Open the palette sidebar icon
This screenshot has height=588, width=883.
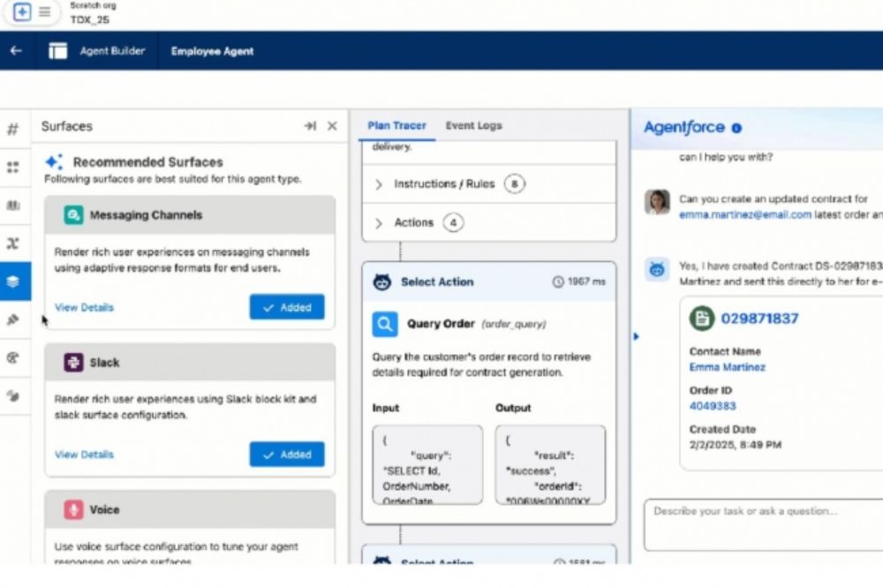coord(12,358)
